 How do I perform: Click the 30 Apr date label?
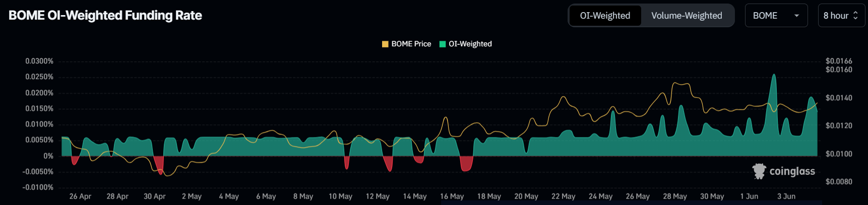[155, 196]
